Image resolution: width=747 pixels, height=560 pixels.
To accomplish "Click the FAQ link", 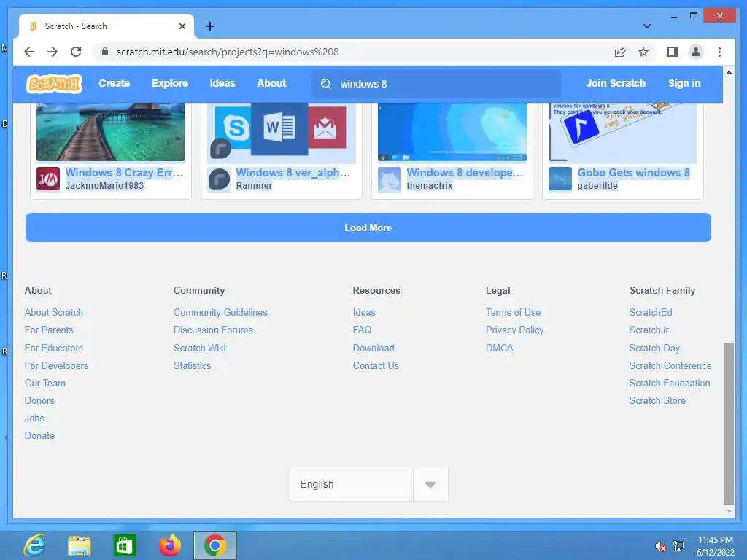I will [x=362, y=330].
